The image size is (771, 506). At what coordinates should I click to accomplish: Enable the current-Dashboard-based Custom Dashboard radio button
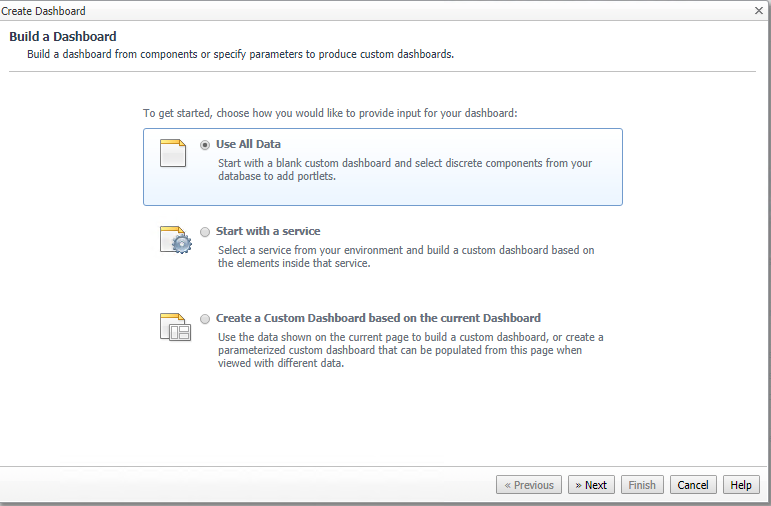[205, 319]
